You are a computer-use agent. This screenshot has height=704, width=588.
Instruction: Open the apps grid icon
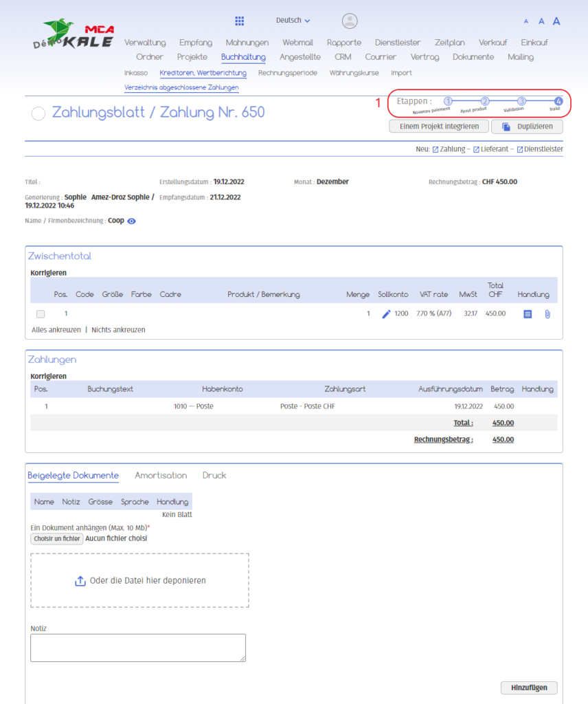point(240,21)
